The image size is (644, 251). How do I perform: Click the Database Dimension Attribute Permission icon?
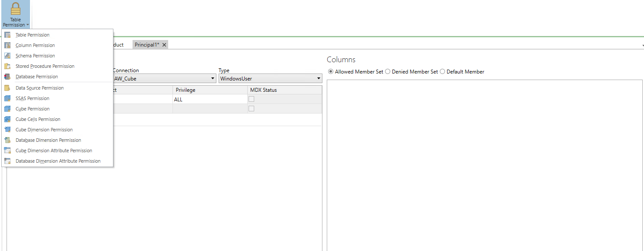[x=7, y=161]
